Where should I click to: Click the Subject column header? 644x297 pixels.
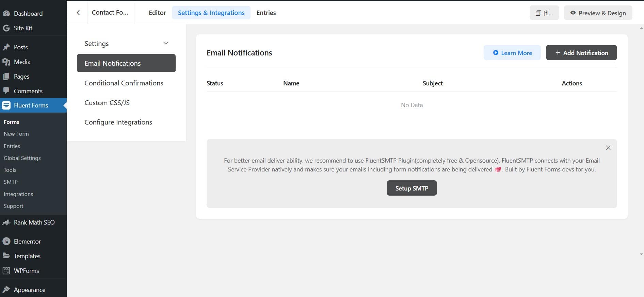coord(433,83)
